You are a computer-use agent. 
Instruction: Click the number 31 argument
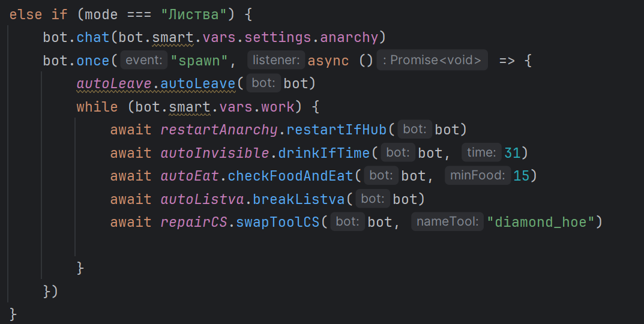(x=512, y=153)
